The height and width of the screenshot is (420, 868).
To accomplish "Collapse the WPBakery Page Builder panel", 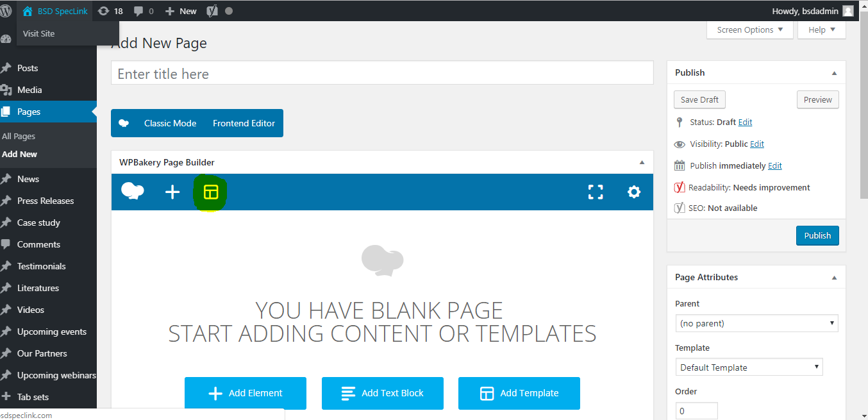I will (x=642, y=163).
